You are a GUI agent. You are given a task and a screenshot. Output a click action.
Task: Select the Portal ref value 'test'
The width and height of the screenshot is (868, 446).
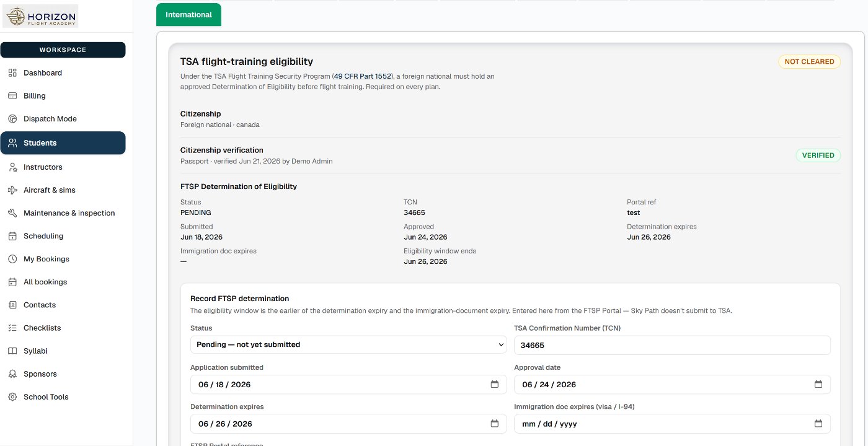633,212
